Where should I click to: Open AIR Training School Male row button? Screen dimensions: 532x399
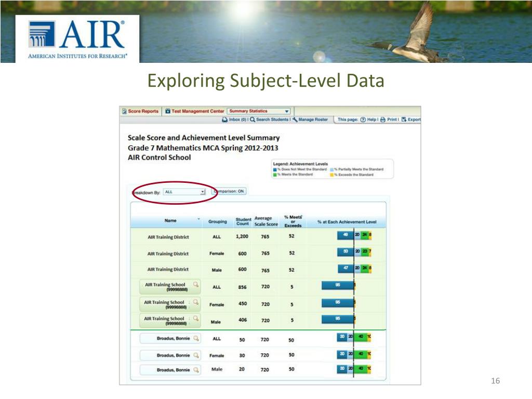pos(170,321)
